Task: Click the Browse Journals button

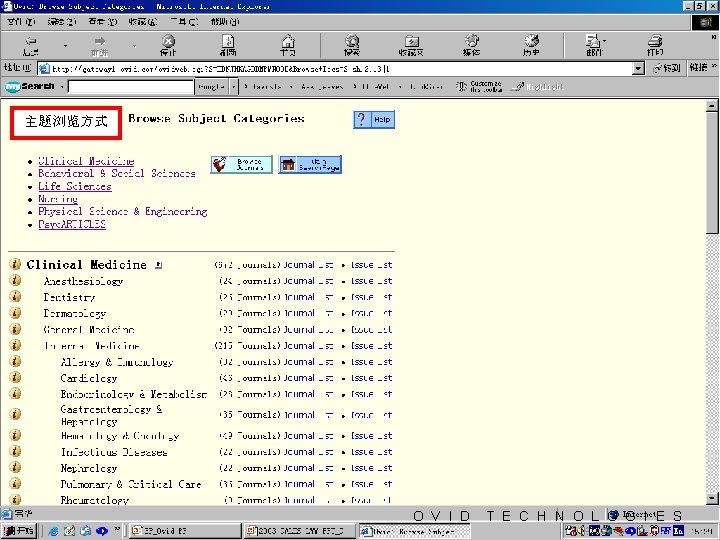Action: (x=242, y=164)
